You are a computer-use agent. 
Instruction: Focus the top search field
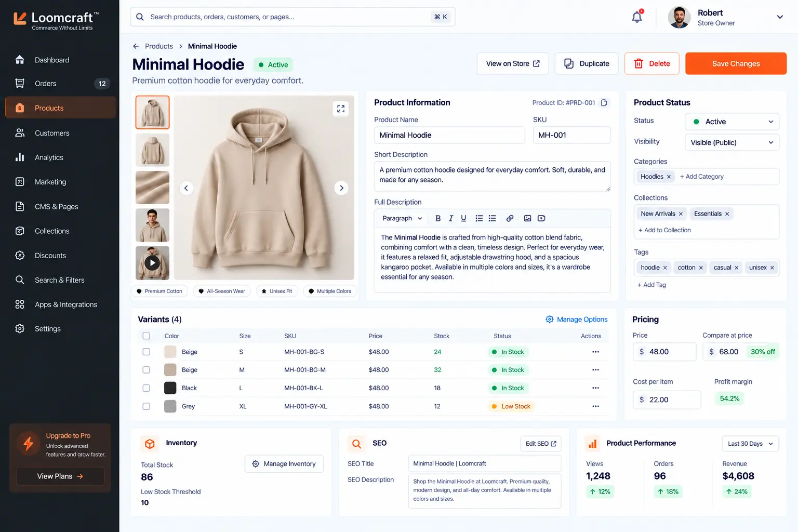(293, 17)
